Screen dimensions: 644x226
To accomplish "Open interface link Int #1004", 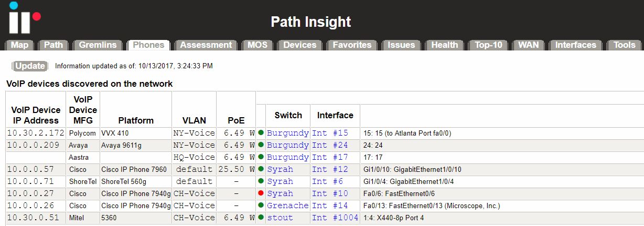I will click(335, 218).
